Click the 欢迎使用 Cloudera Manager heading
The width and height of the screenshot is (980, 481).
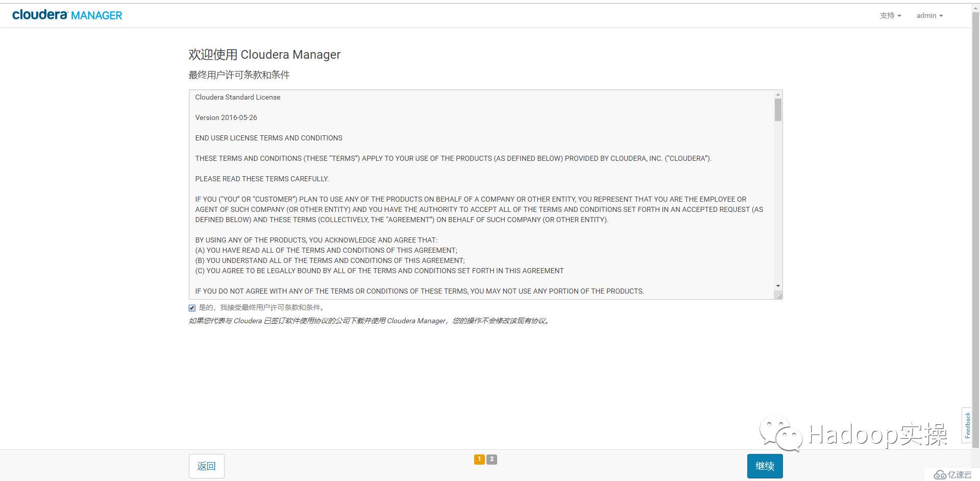264,55
